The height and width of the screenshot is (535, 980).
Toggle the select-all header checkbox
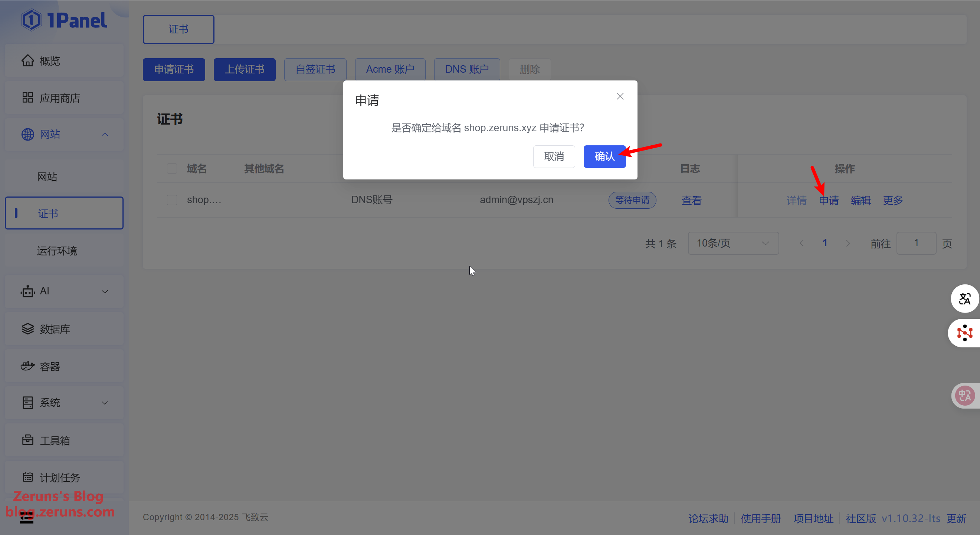[x=172, y=168]
